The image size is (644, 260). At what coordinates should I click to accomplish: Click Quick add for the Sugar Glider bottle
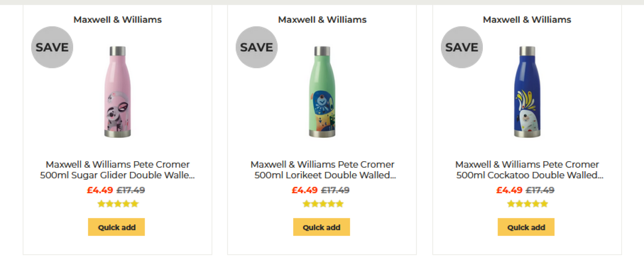click(116, 227)
